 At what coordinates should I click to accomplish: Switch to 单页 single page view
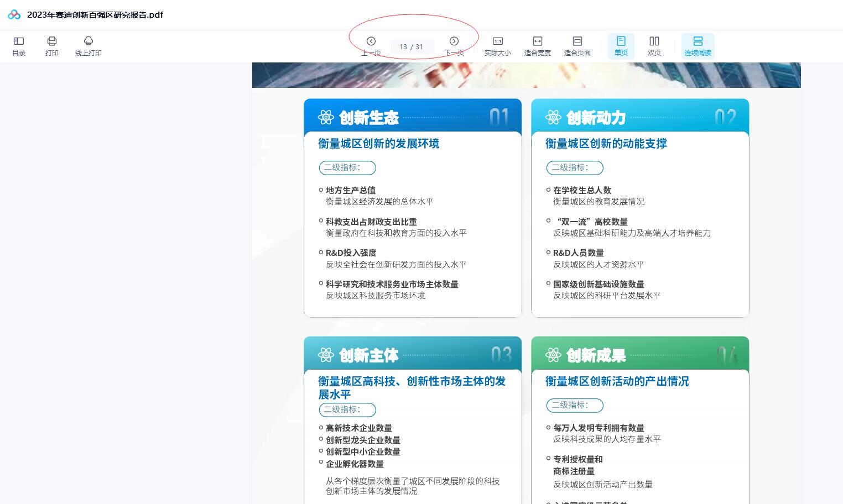[621, 46]
